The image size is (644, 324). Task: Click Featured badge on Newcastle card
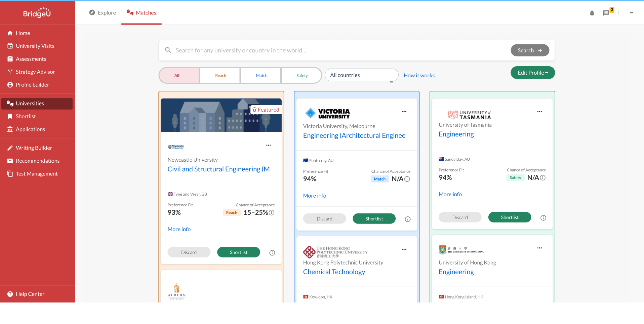pos(266,110)
